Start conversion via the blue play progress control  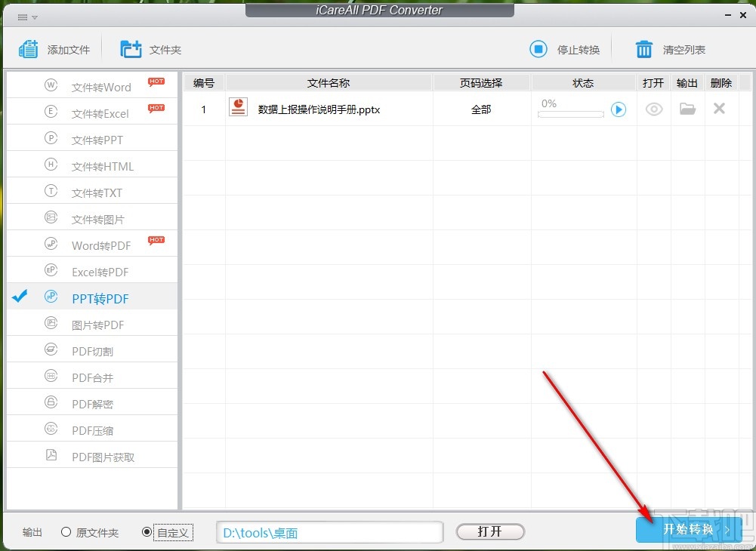619,109
